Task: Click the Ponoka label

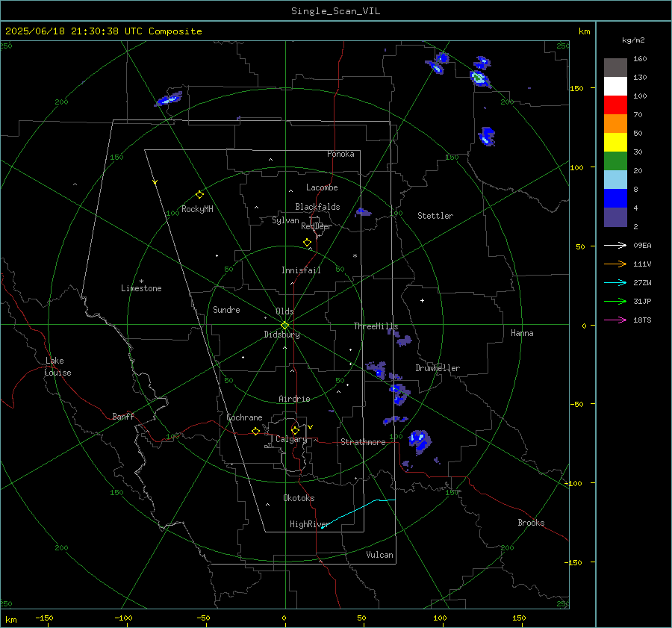Action: coord(340,155)
